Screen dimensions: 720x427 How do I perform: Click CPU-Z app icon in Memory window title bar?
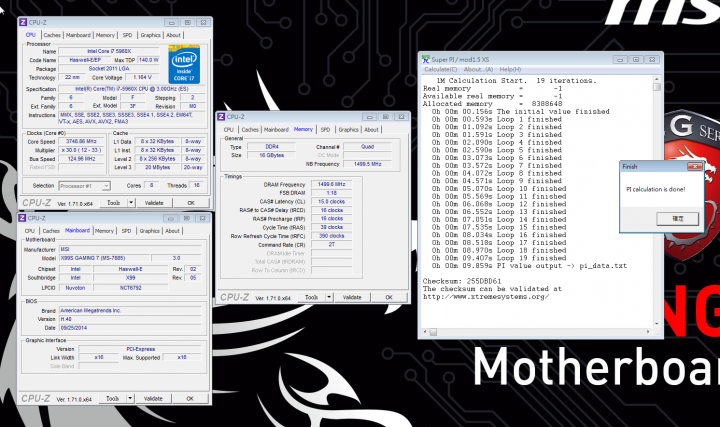click(221, 117)
